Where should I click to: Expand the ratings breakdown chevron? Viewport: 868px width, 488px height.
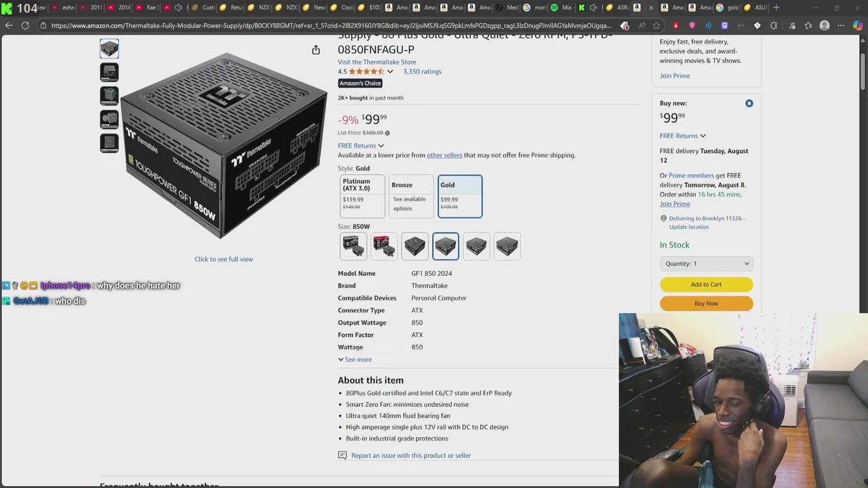click(390, 71)
